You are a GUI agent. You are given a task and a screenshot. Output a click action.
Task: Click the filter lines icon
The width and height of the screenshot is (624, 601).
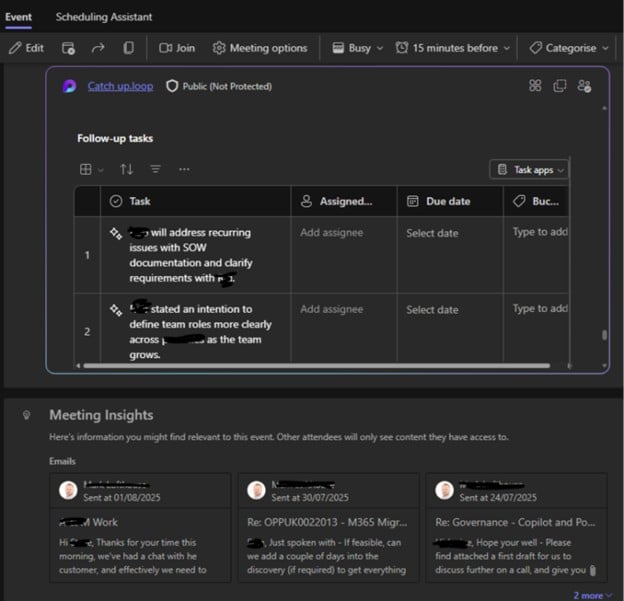click(156, 170)
